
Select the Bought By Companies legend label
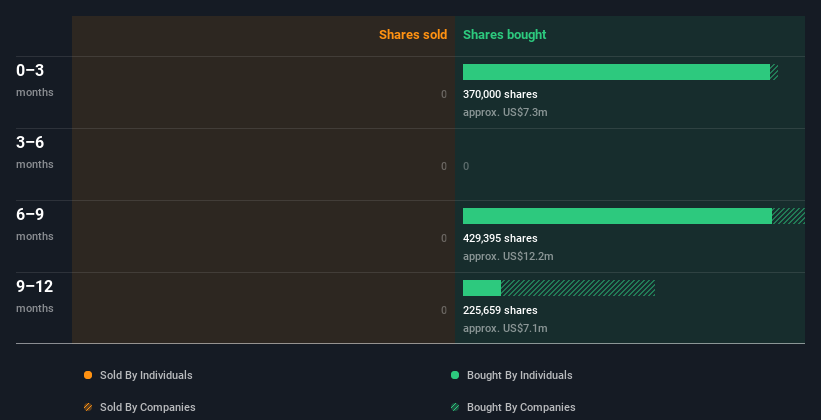(x=521, y=407)
